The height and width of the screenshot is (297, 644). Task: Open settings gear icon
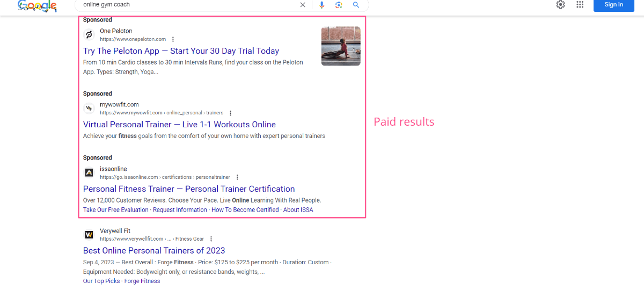[x=560, y=4]
